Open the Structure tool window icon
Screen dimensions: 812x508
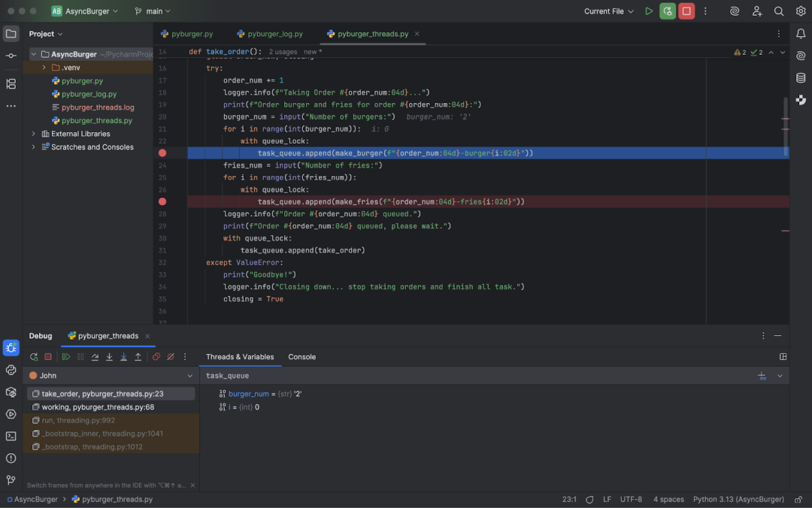[11, 84]
